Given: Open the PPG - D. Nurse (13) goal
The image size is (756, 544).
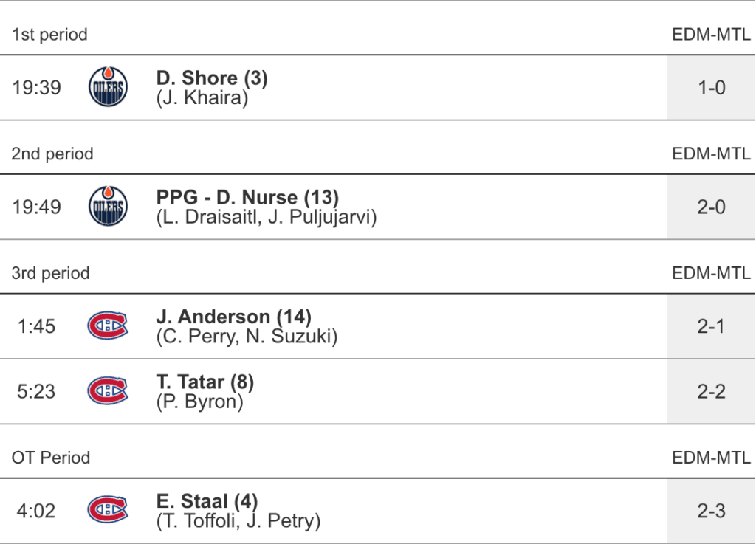Looking at the screenshot, I should pyautogui.click(x=247, y=198).
